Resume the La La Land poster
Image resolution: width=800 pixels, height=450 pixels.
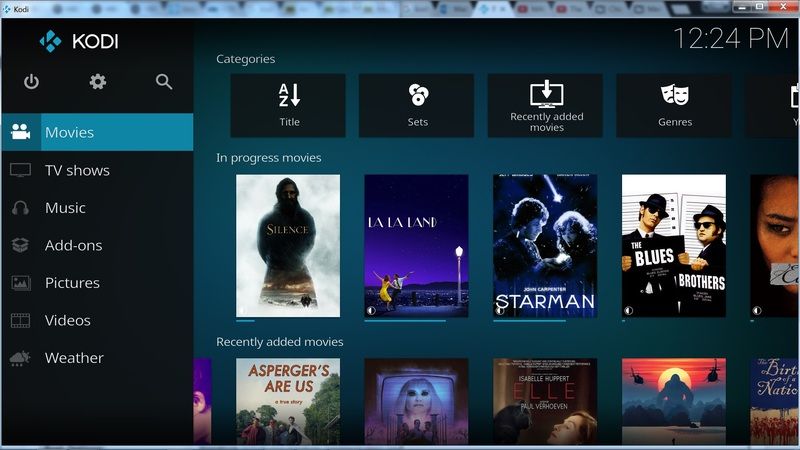[x=416, y=246]
